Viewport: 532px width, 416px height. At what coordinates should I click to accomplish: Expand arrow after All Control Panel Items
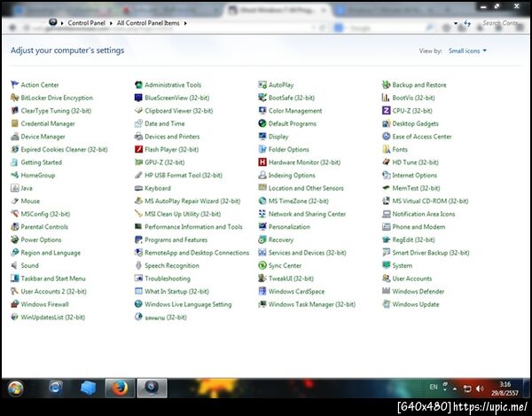tap(185, 23)
